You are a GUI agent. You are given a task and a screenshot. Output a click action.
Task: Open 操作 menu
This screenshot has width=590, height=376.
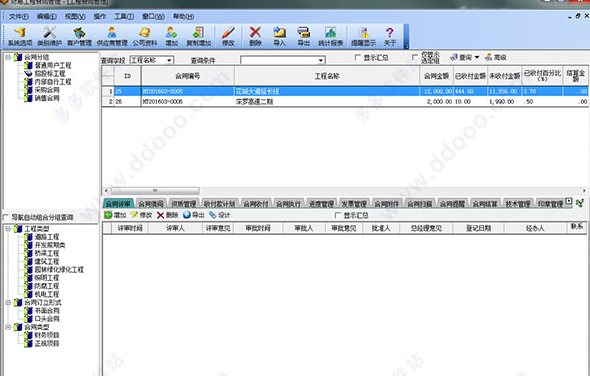pos(100,17)
